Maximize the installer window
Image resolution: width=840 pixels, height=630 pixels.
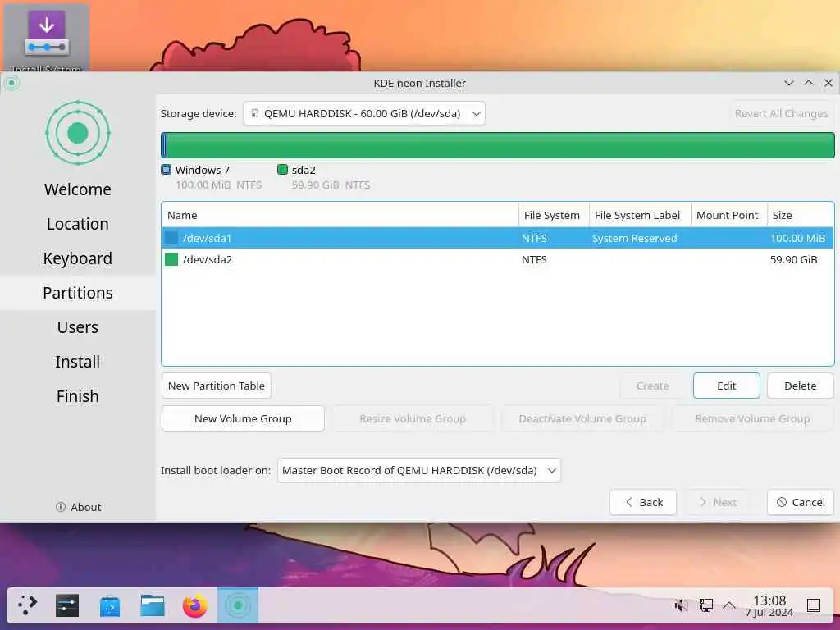coord(808,83)
